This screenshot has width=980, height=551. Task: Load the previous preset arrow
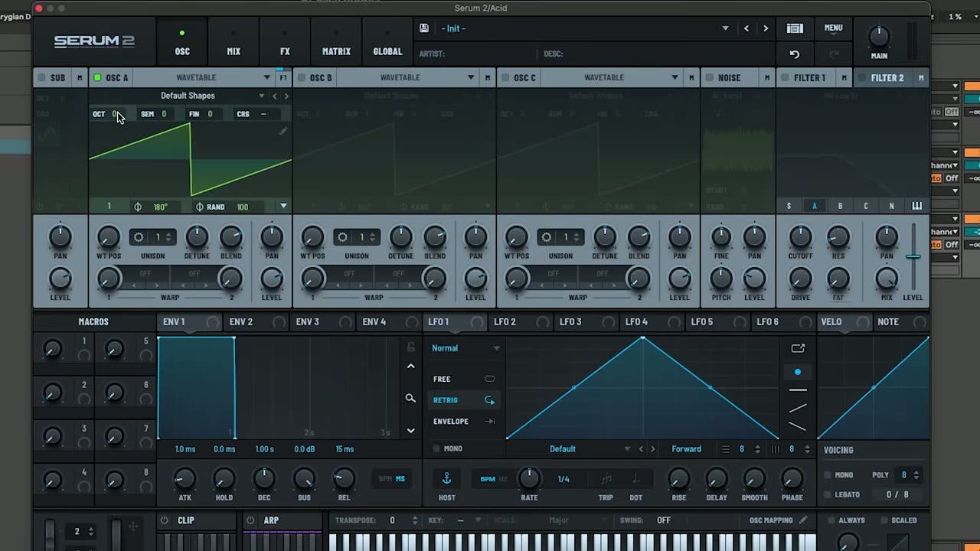pos(746,28)
